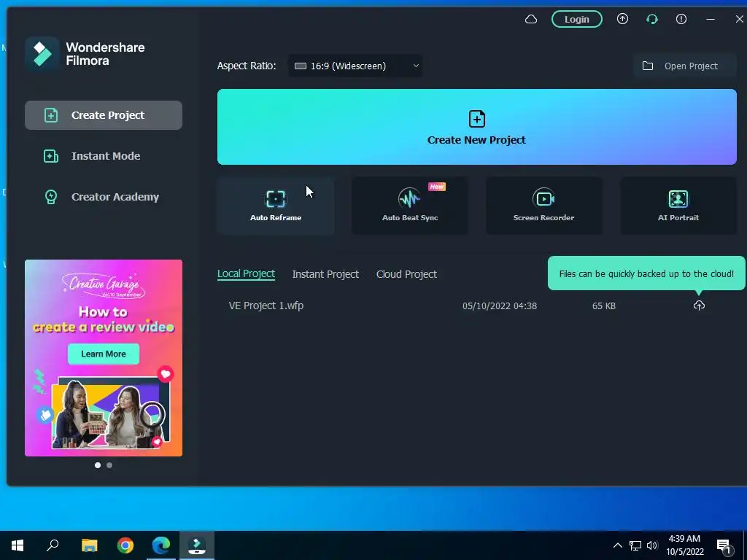Open Microsoft Edge from taskbar
This screenshot has height=560, width=747.
click(161, 545)
